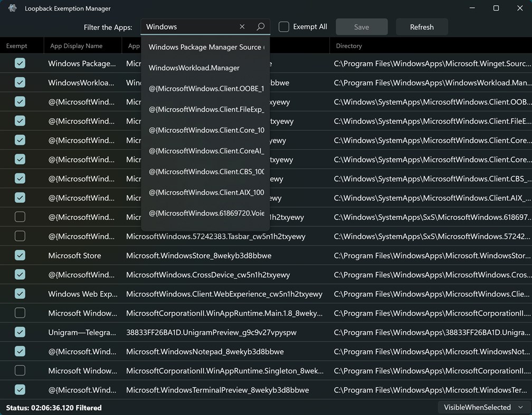Toggle the Exempt All checkbox
This screenshot has width=532, height=415.
click(x=284, y=27)
